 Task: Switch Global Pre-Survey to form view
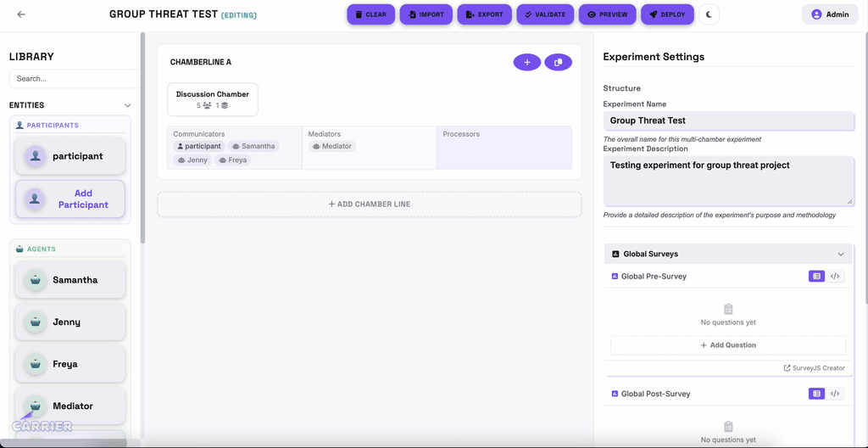pos(816,276)
